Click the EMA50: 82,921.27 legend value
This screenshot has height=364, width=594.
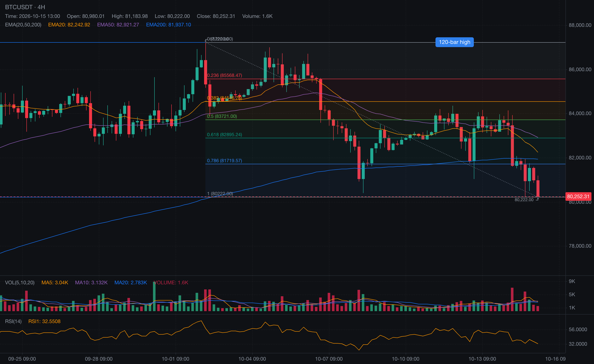(118, 25)
